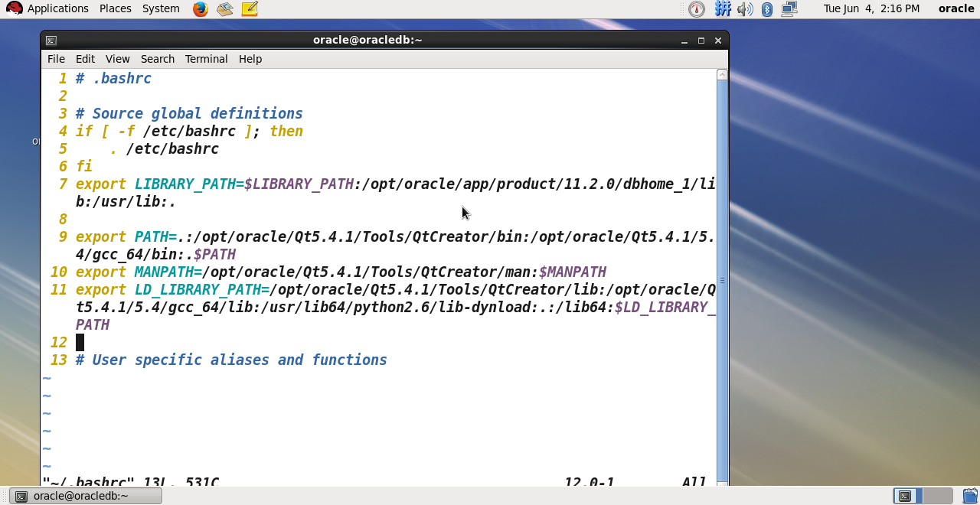980x505 pixels.
Task: Open the notes launcher icon
Action: coord(250,9)
